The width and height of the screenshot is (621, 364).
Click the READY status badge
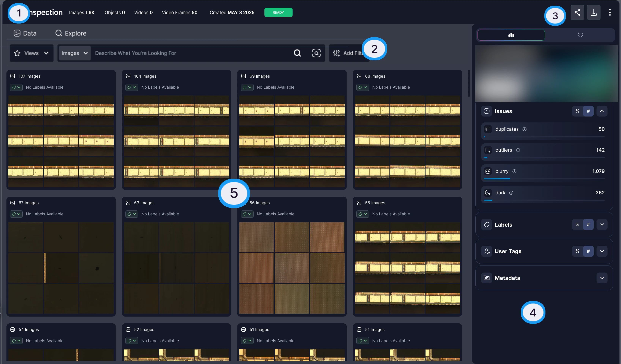[x=278, y=12]
